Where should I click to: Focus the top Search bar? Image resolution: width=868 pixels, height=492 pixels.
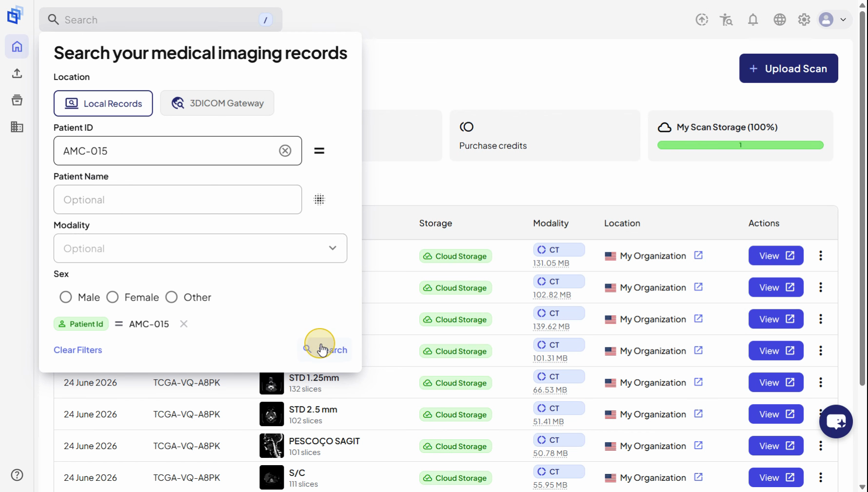160,20
